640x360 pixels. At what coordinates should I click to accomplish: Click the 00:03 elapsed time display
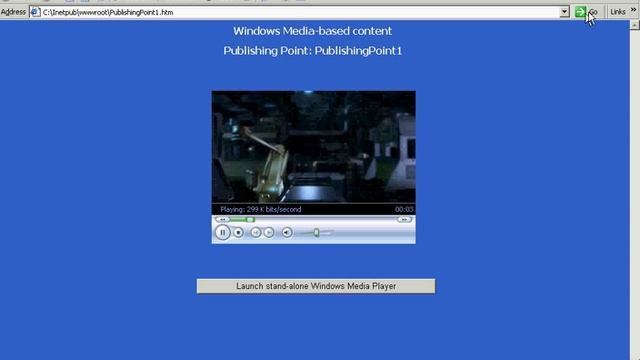(404, 209)
